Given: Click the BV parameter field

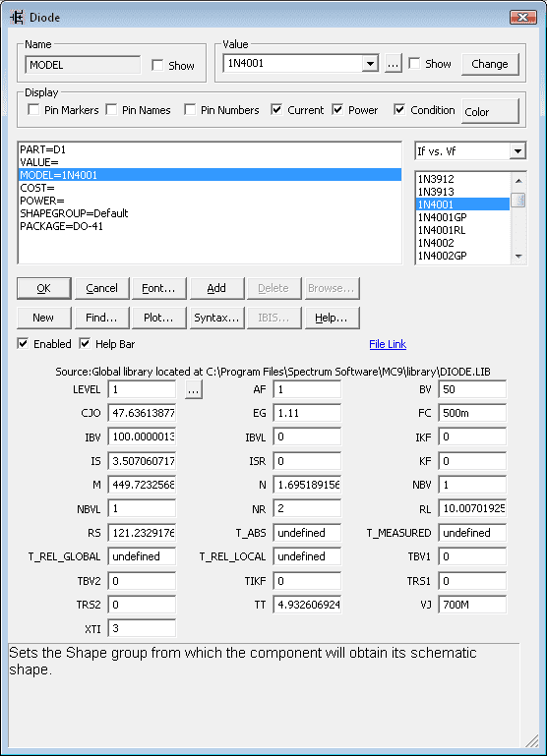Looking at the screenshot, I should [472, 389].
